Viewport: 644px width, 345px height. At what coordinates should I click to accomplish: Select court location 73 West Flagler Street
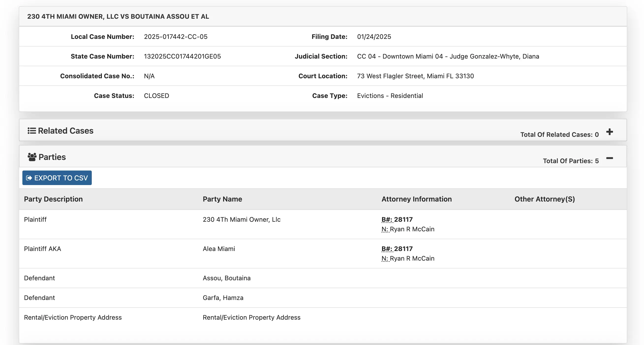click(415, 76)
